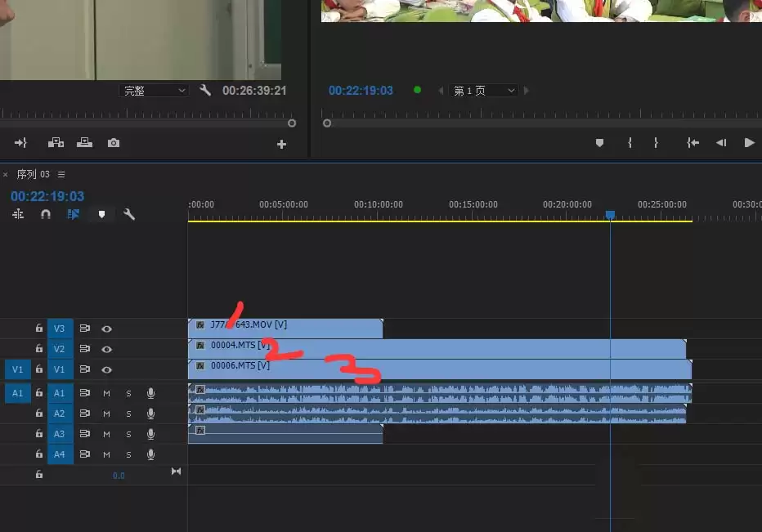Open timeline display settings wrench
Viewport: 762px width, 532px height.
129,214
